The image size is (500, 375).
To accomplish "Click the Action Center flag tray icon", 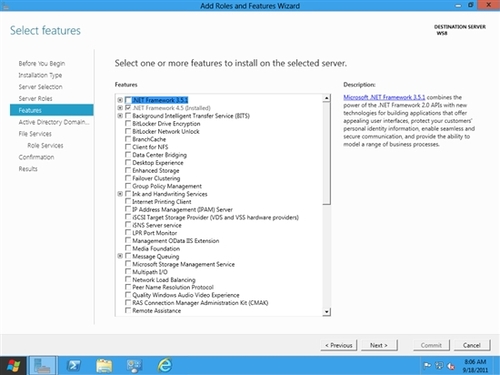I will point(427,366).
